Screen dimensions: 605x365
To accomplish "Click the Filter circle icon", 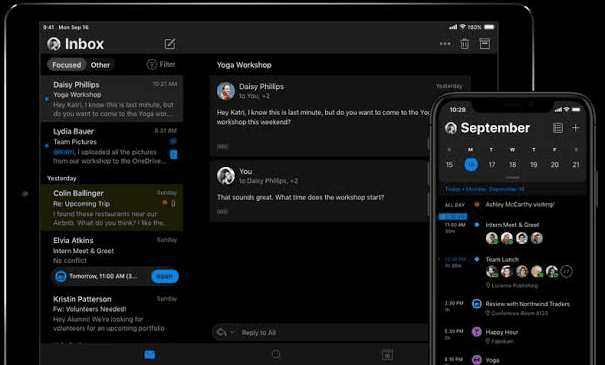I will pos(152,64).
